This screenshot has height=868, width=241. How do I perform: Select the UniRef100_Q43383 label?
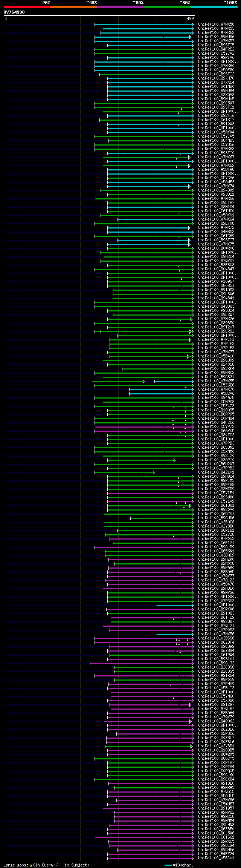click(216, 307)
